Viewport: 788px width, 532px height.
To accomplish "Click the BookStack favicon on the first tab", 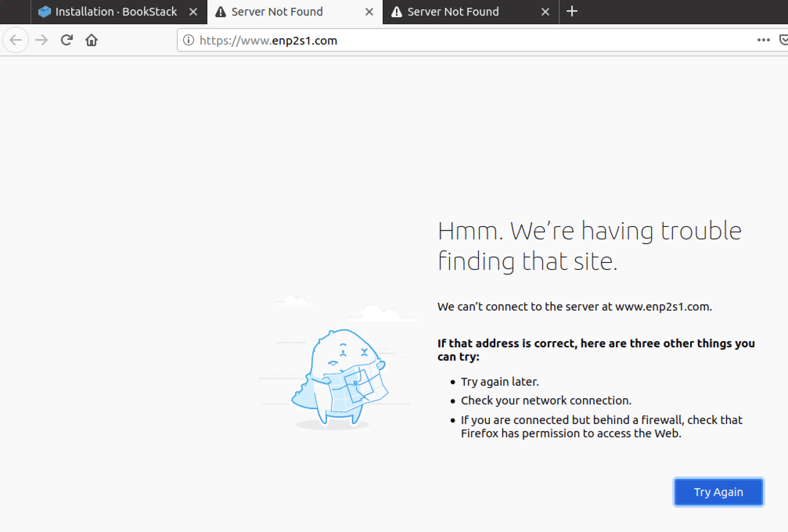I will [45, 11].
